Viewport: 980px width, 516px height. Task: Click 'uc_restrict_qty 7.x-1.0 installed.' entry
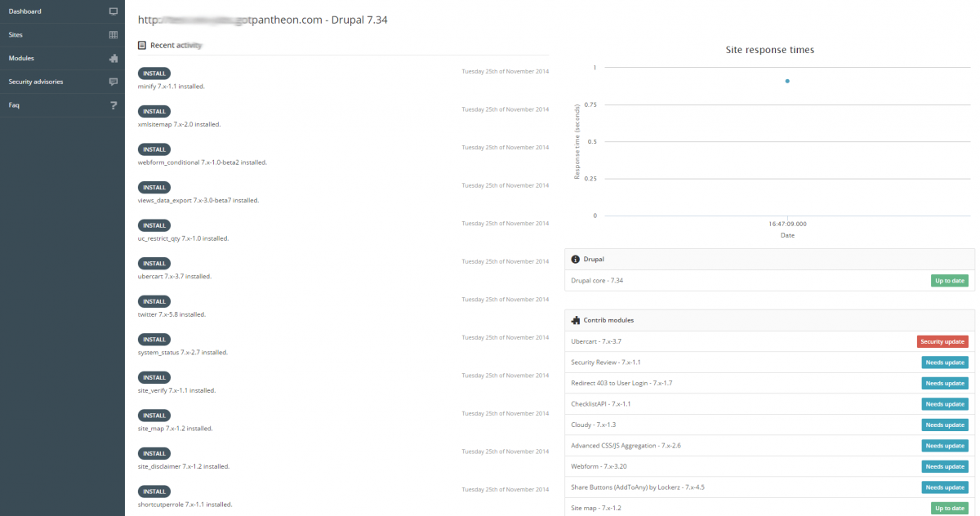pos(184,238)
